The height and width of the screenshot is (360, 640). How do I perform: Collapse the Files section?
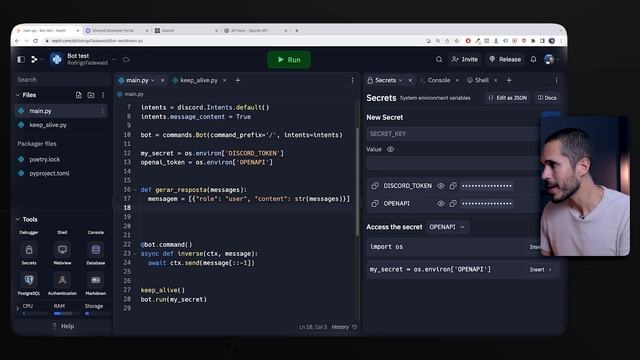click(x=18, y=95)
